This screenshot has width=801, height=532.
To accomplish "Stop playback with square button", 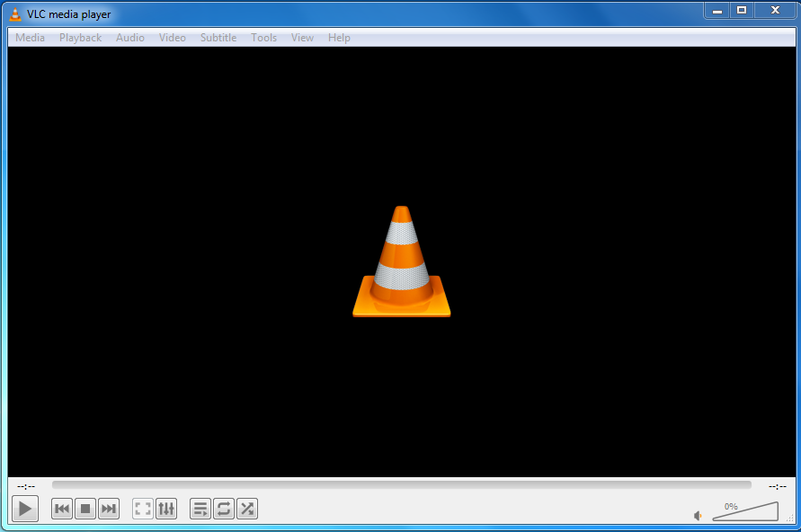I will (x=85, y=510).
